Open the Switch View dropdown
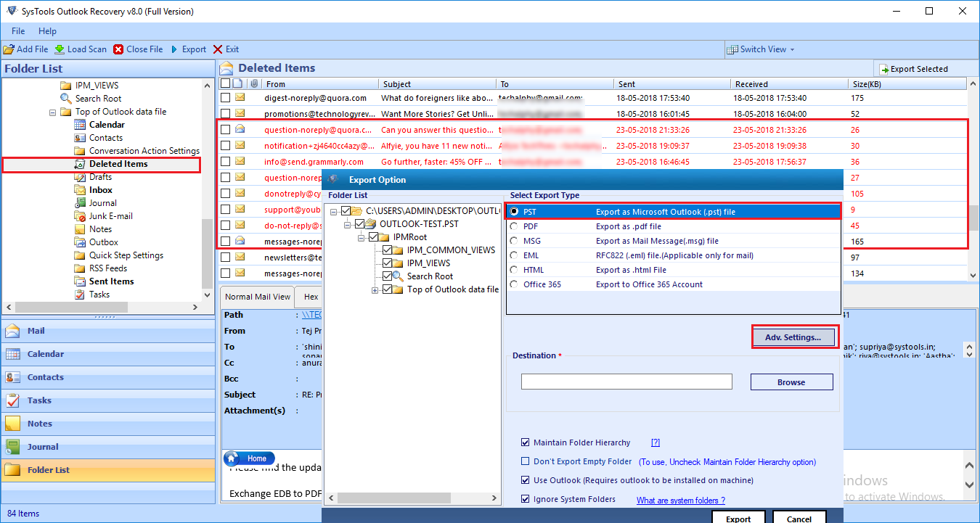The width and height of the screenshot is (980, 523). coord(761,49)
